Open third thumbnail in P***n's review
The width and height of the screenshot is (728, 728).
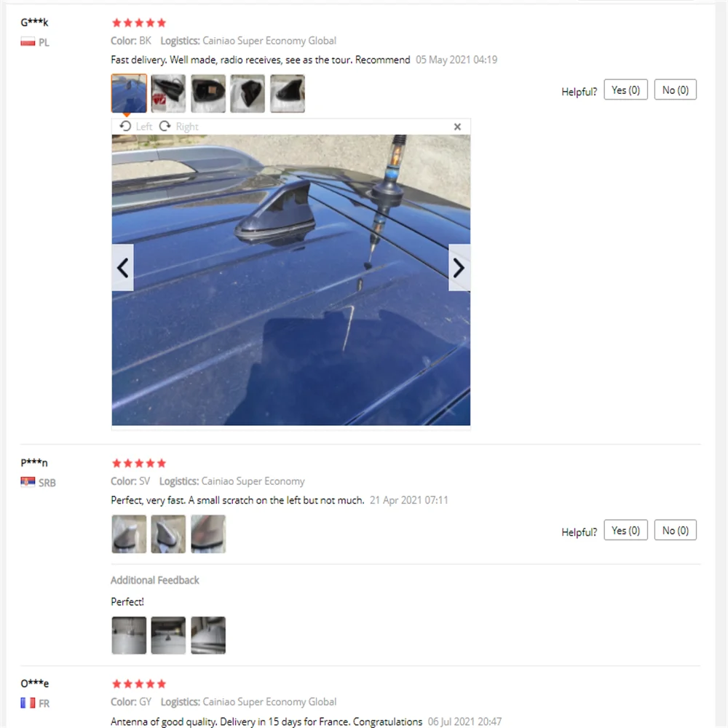click(x=208, y=534)
